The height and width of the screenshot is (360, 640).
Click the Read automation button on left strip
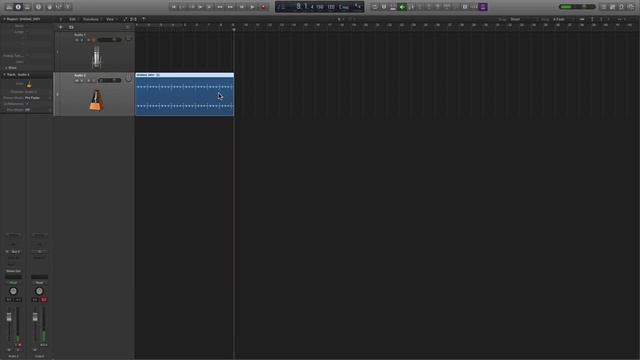(x=13, y=282)
